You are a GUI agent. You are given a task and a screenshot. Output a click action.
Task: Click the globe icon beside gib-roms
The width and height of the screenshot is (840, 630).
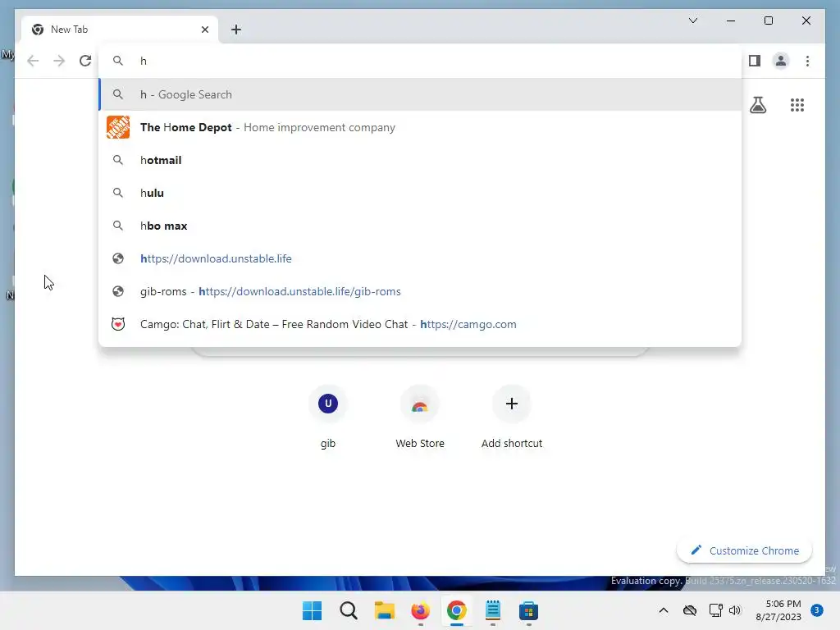click(x=118, y=291)
